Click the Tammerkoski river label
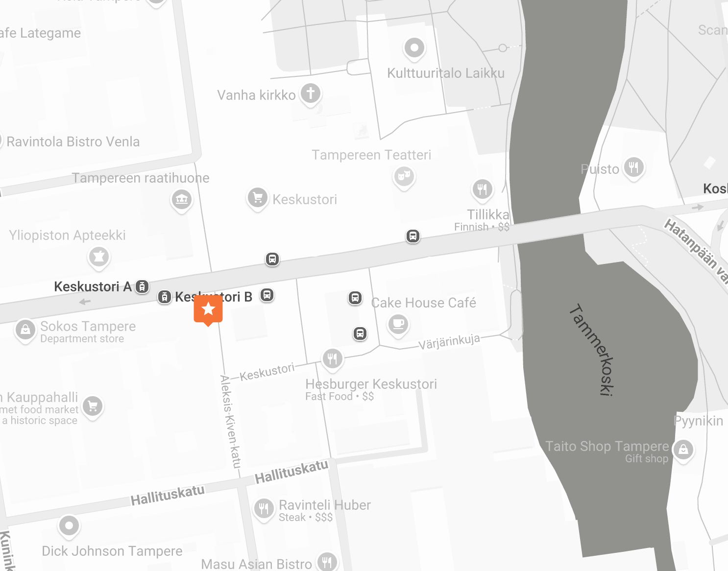 (593, 349)
